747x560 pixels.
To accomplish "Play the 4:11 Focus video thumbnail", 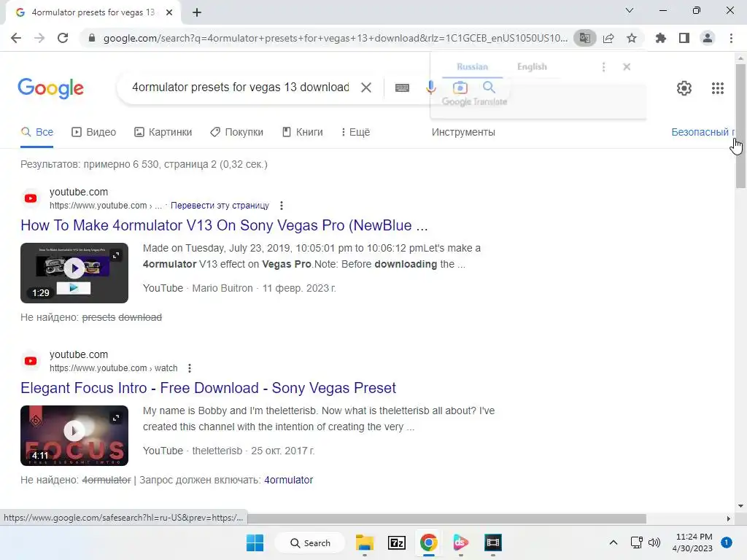I will 74,436.
